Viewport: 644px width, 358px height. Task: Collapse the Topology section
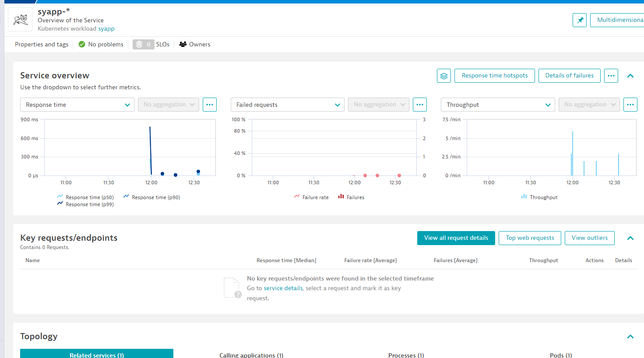(630, 337)
